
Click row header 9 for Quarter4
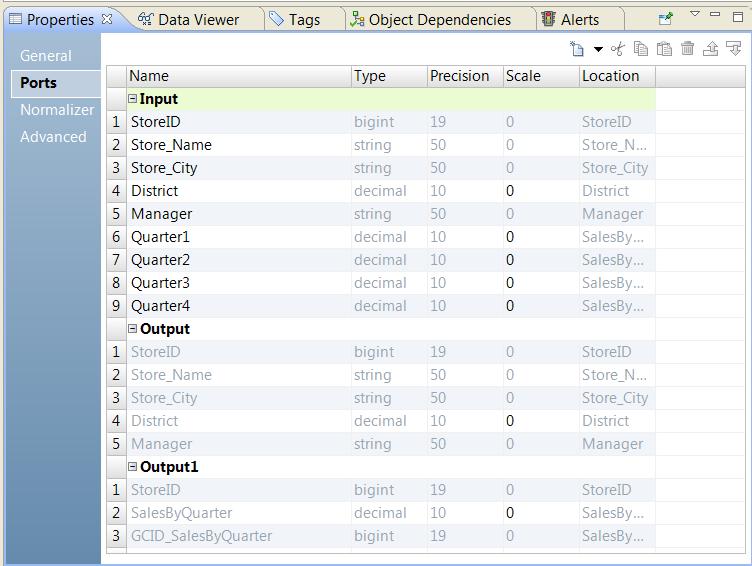coord(117,306)
